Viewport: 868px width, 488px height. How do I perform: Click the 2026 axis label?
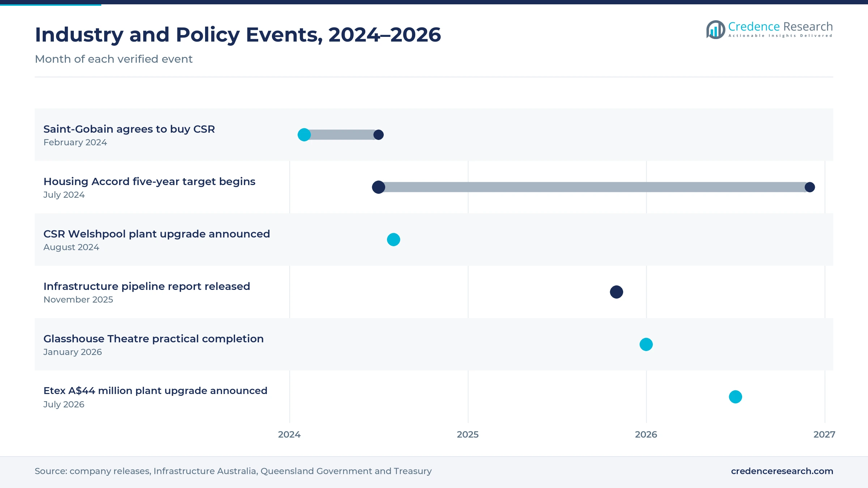pos(646,435)
